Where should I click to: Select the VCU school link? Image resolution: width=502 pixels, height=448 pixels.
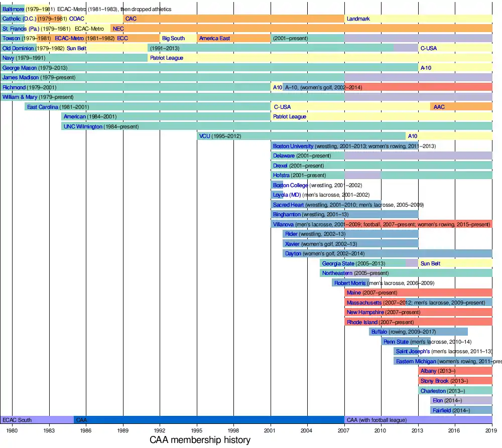click(204, 136)
